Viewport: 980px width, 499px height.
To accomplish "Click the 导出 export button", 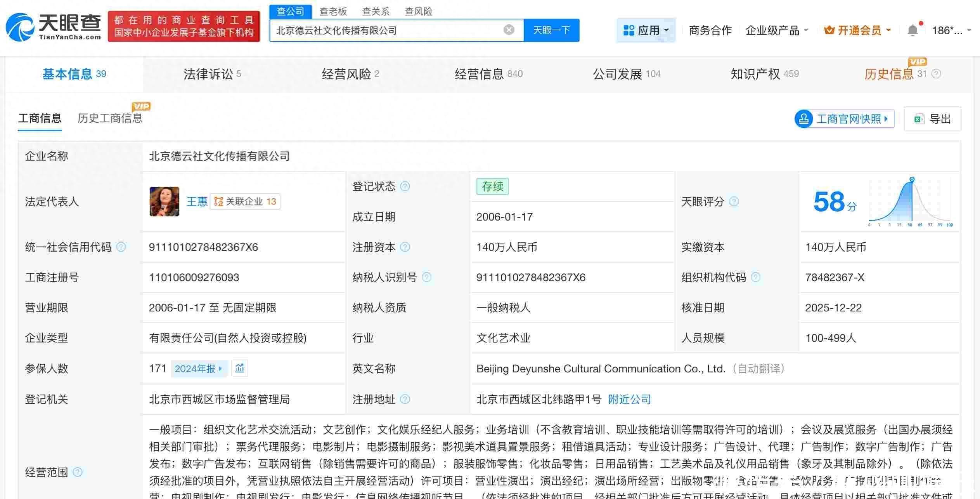I will [x=932, y=119].
